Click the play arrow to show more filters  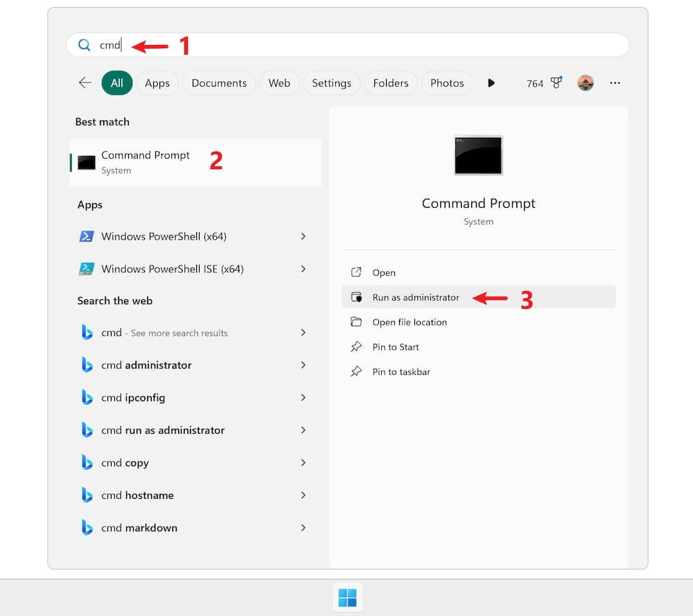(x=491, y=83)
